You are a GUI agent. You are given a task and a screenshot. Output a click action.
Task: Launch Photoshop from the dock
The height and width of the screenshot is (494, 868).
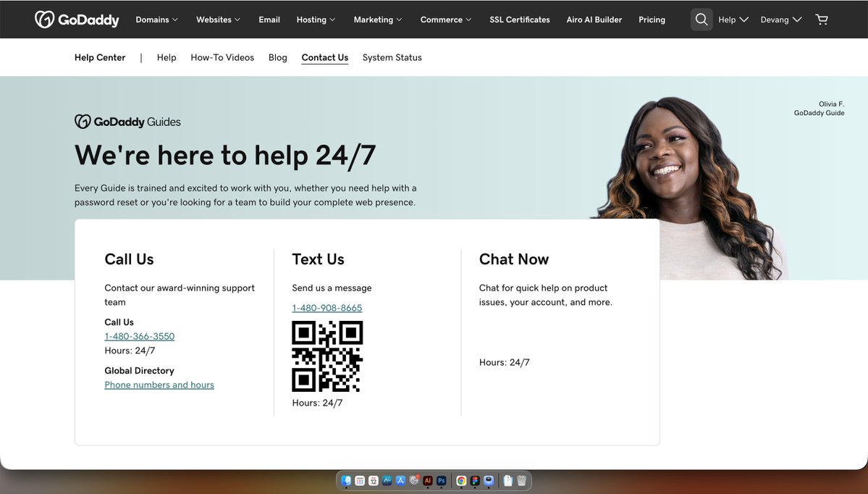441,481
